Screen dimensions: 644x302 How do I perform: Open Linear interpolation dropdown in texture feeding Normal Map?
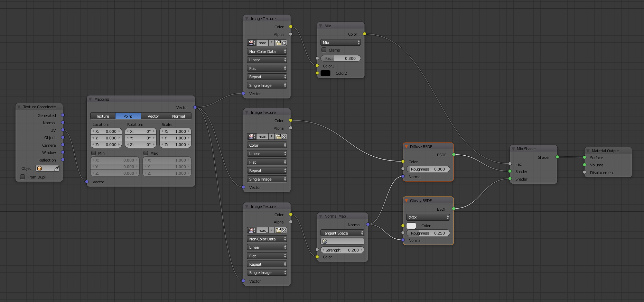click(x=267, y=247)
